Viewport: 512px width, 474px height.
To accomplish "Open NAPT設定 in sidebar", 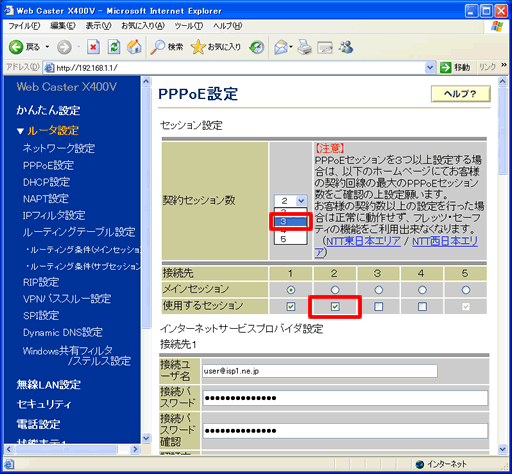I will click(x=46, y=199).
